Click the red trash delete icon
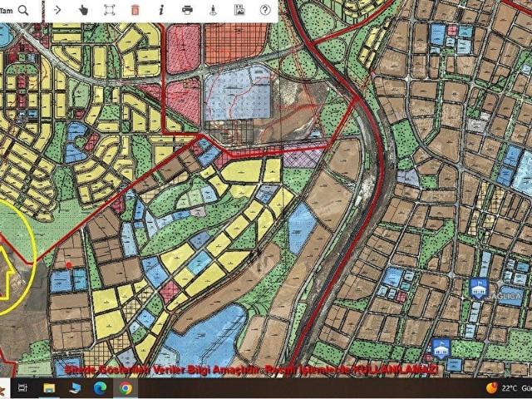Viewport: 532px width, 399px height. pyautogui.click(x=135, y=10)
